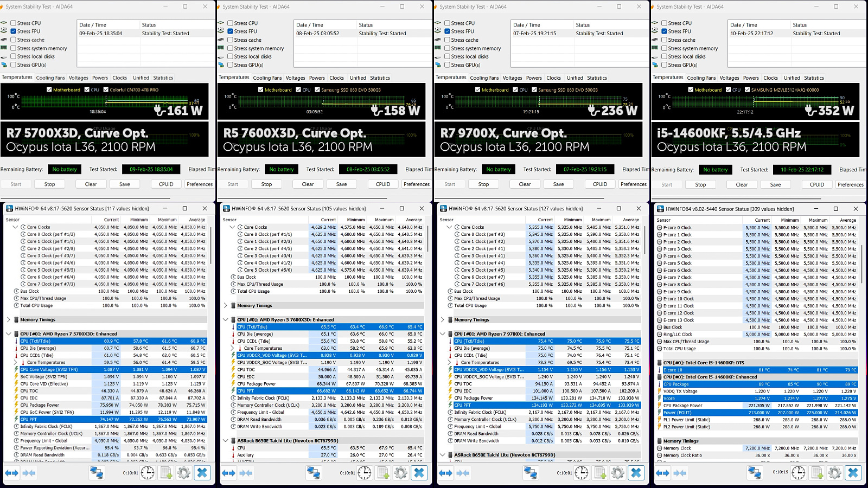Image resolution: width=868 pixels, height=488 pixels.
Task: Click blue X icon in HWiNFO64 309 values hidden window
Action: pos(853,473)
